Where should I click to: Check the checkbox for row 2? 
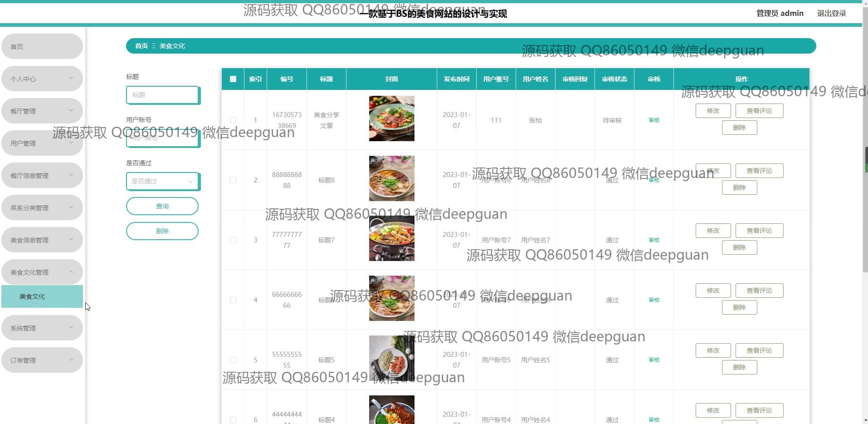[x=233, y=180]
